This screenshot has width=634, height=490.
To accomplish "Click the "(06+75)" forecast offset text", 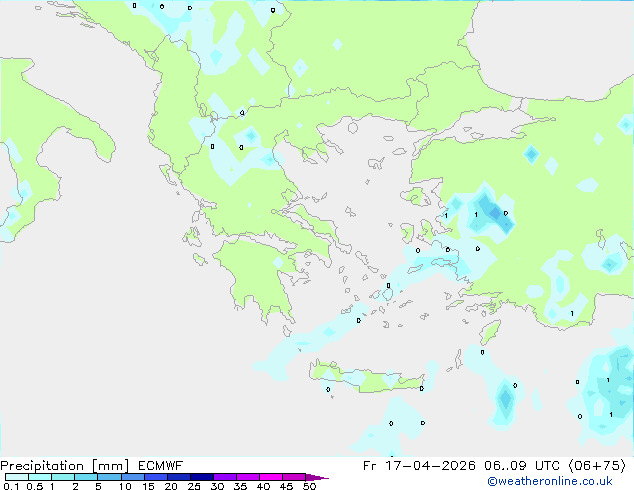I will 597,466.
